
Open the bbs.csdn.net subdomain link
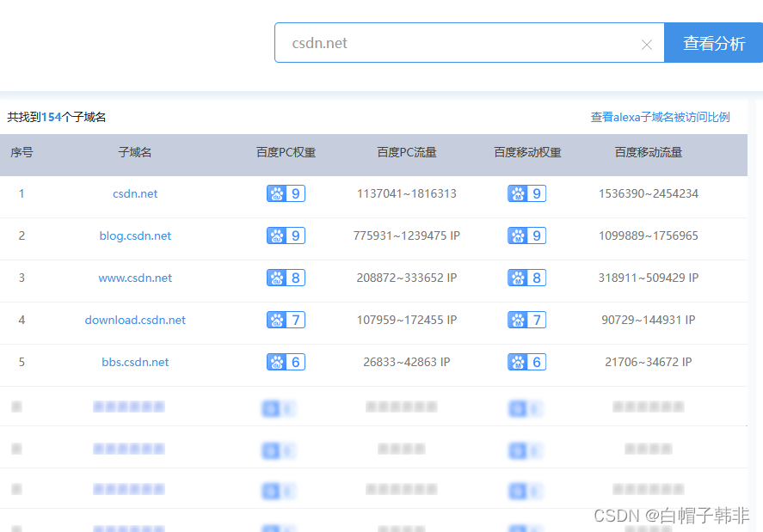coord(135,362)
